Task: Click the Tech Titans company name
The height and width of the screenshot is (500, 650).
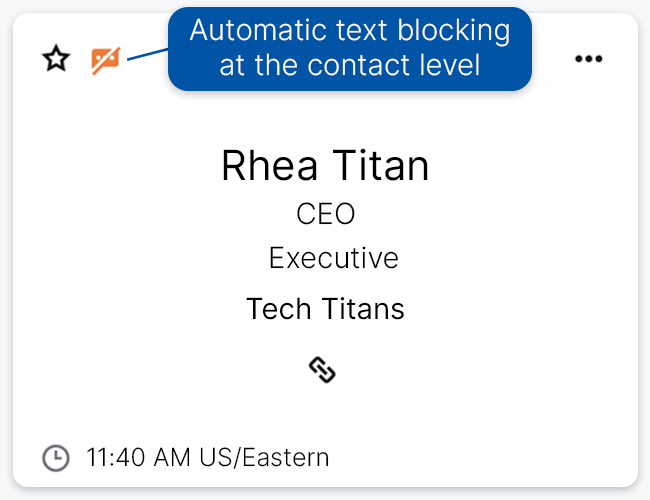Action: point(325,309)
